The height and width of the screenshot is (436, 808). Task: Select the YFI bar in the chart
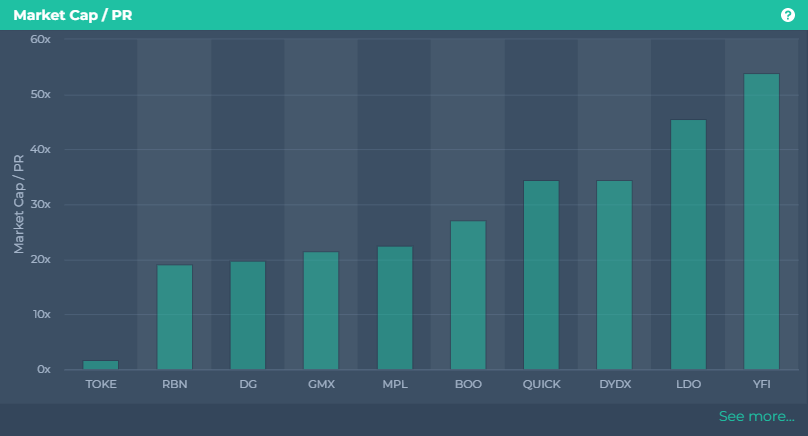(762, 222)
